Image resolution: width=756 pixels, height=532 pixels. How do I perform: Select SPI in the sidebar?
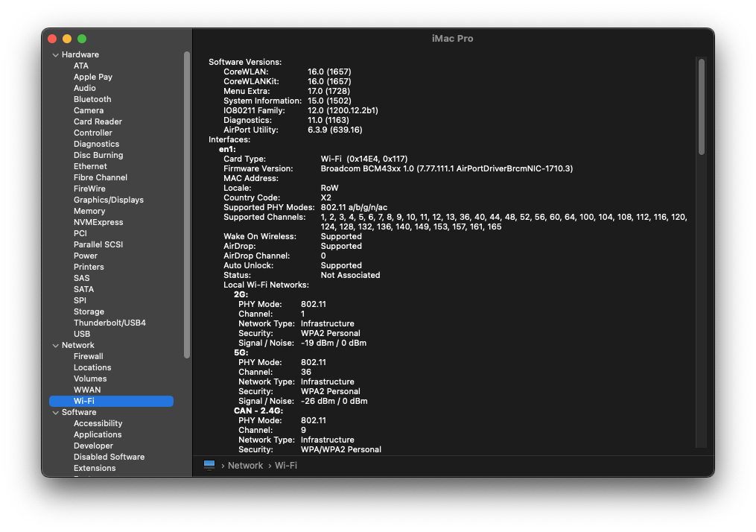pyautogui.click(x=80, y=300)
